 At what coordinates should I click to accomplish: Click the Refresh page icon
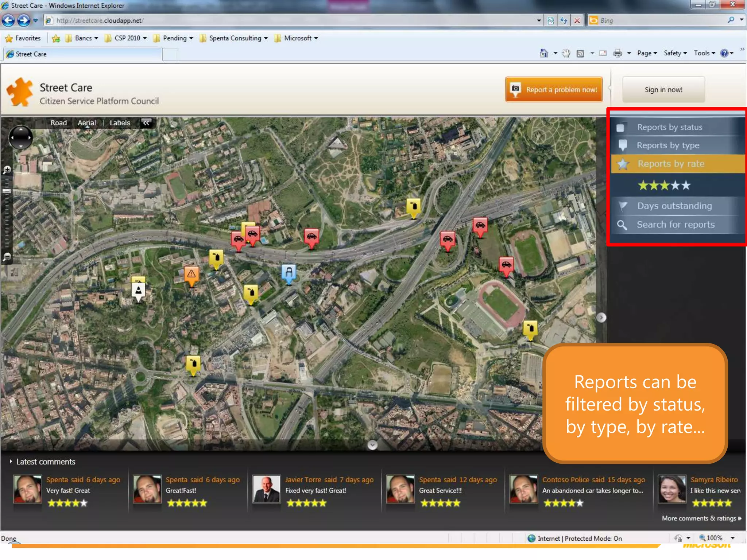564,21
